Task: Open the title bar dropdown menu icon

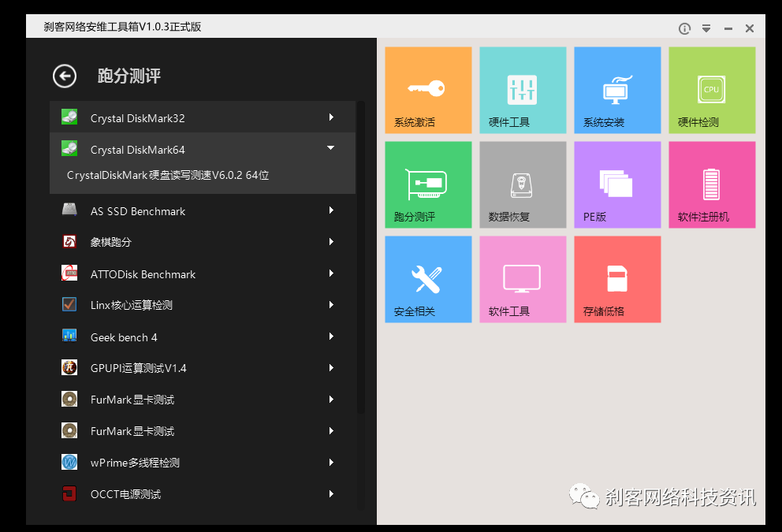Action: pyautogui.click(x=706, y=28)
